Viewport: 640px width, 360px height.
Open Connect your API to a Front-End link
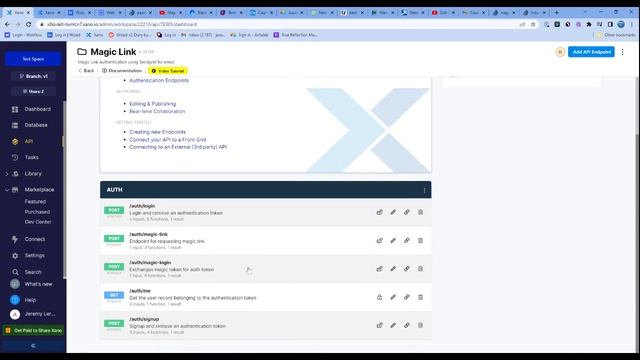click(x=168, y=140)
